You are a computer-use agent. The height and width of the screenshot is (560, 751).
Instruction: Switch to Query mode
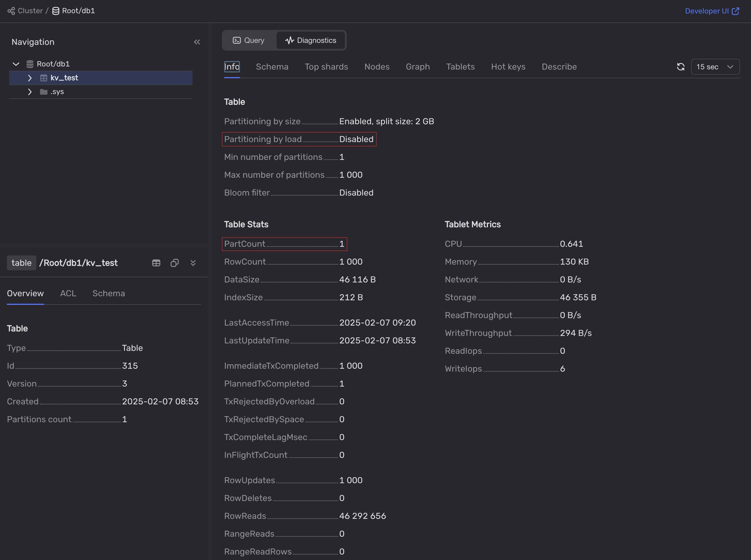(x=249, y=40)
